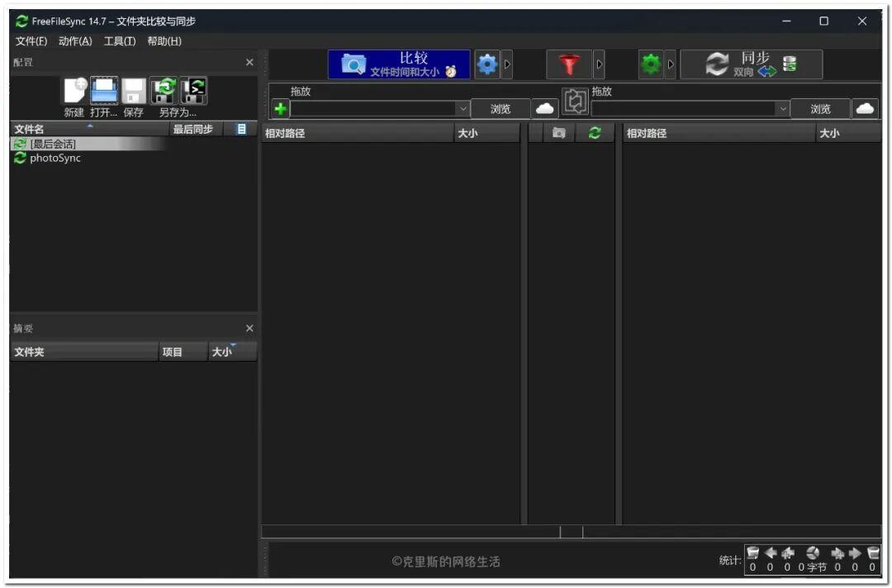Open comparison settings blue gear
Image resolution: width=892 pixels, height=588 pixels.
pyautogui.click(x=487, y=64)
